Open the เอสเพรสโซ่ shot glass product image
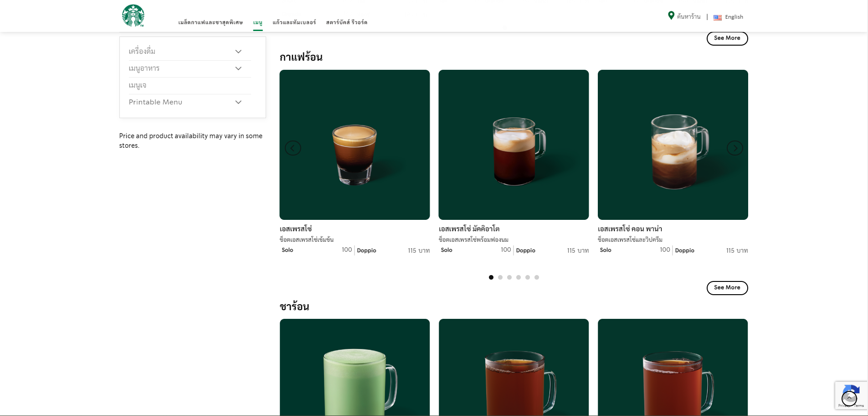Screen dimensions: 868x416 pos(354,145)
